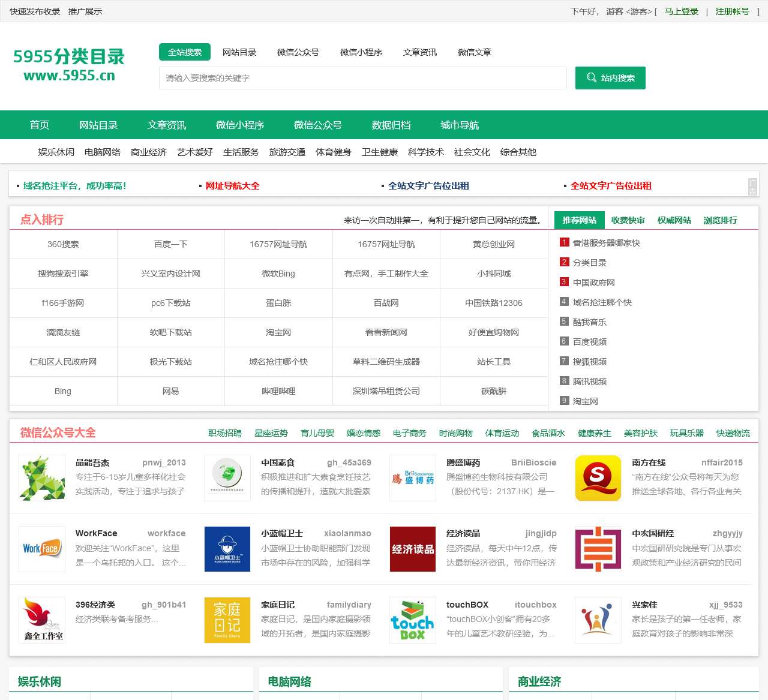Click 马上登录 login link

click(682, 11)
